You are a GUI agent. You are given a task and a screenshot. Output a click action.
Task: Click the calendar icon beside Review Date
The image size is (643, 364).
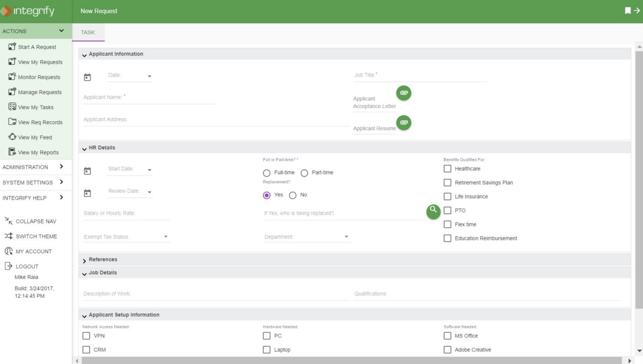88,193
